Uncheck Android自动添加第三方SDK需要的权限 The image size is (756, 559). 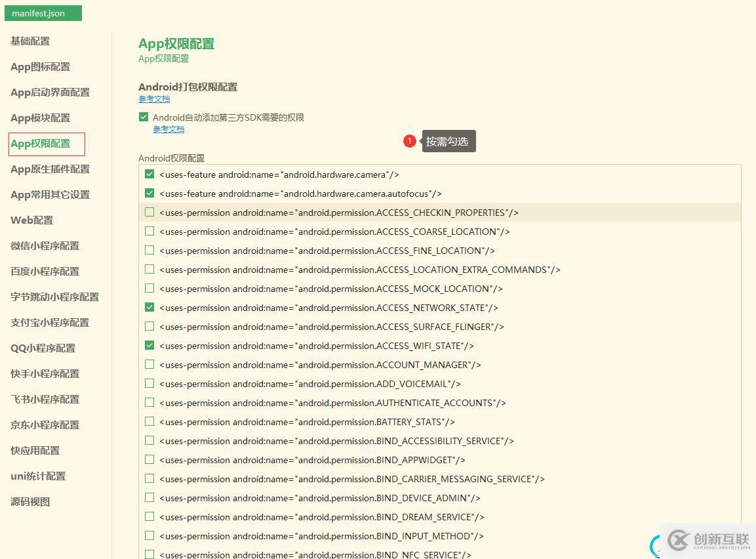(x=144, y=117)
